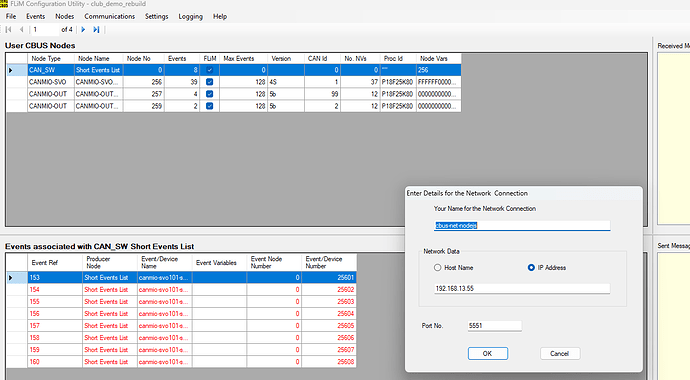Click the IP address field 192.168.13.55

522,289
